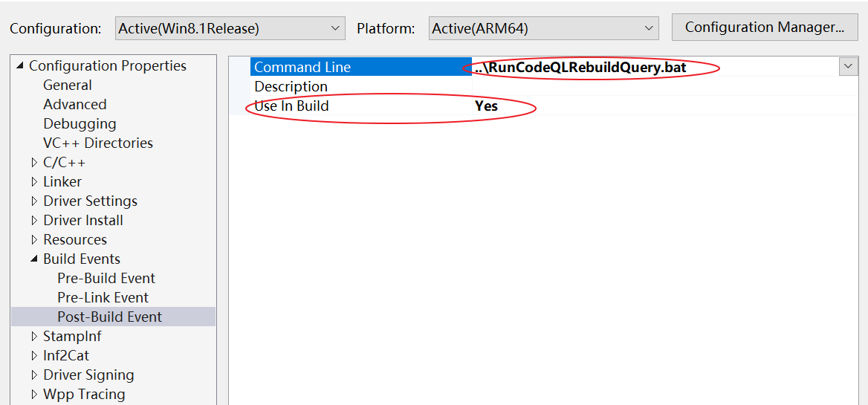This screenshot has height=405, width=868.
Task: Expand the Driver Settings node
Action: tap(34, 201)
